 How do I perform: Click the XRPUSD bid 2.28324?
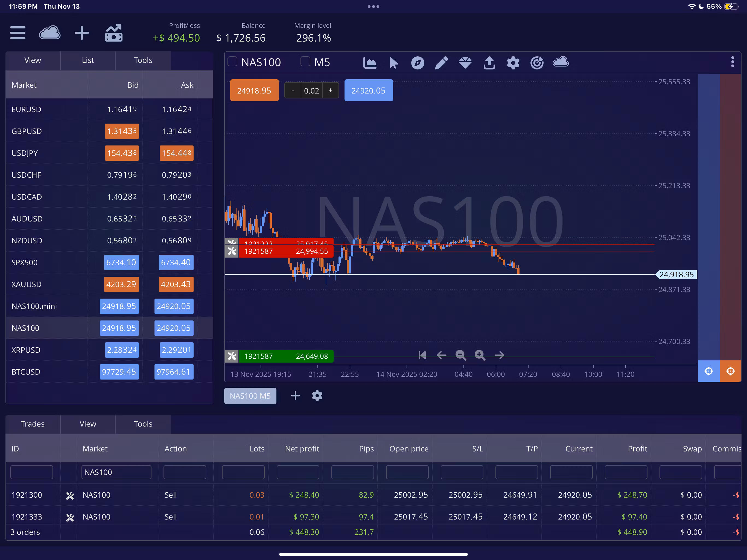click(x=122, y=350)
